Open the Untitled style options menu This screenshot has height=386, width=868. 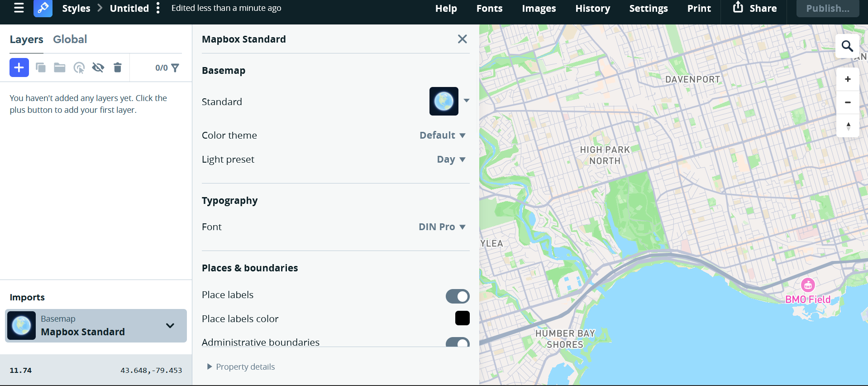tap(158, 8)
